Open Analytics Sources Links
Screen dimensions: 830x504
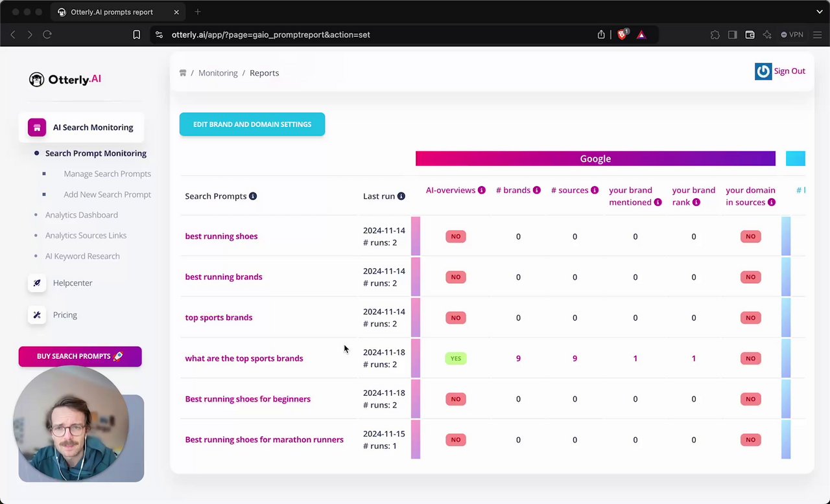point(86,236)
